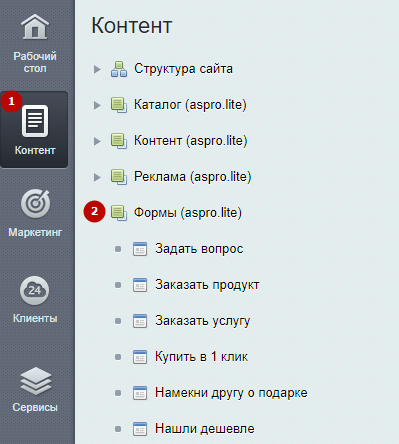Expand the Структура сайта tree node
This screenshot has height=444, width=399.
pyautogui.click(x=97, y=69)
